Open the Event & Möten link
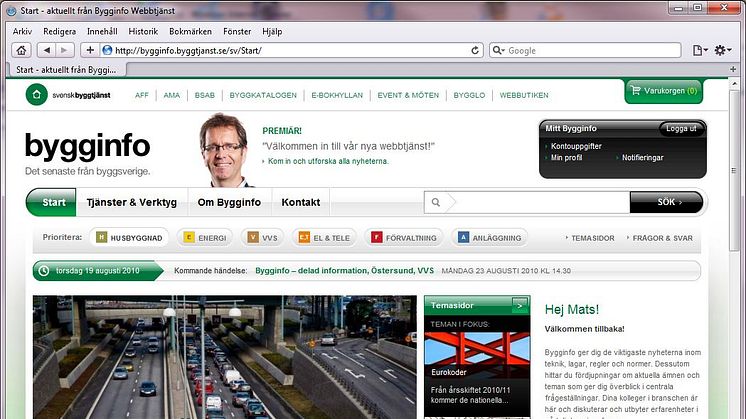Viewport: 746px width, 419px height. 408,95
